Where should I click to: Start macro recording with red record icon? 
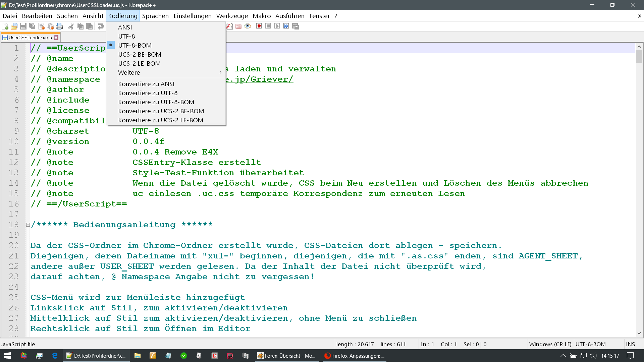click(259, 26)
